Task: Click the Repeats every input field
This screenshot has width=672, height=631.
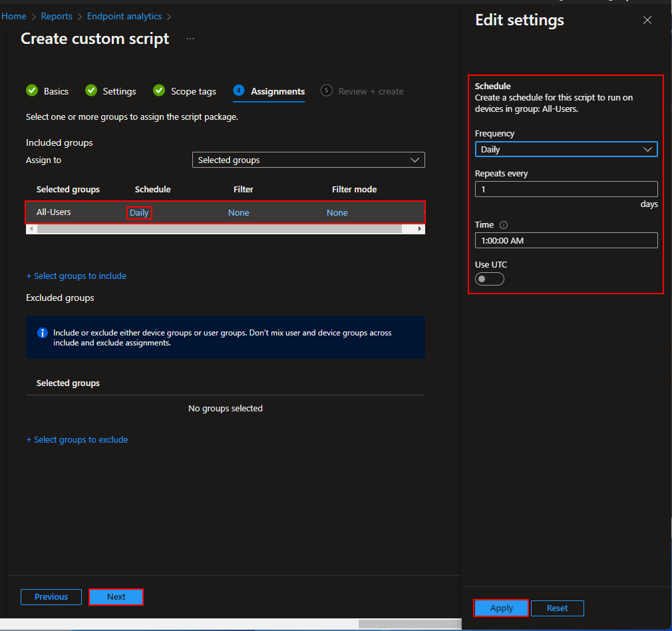Action: pos(566,189)
